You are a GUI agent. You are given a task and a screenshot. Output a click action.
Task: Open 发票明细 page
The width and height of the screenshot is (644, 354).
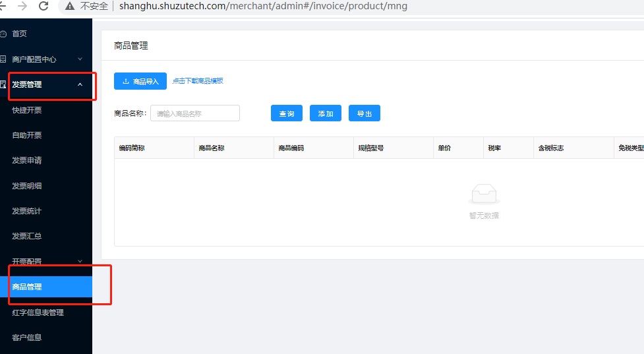coord(27,186)
